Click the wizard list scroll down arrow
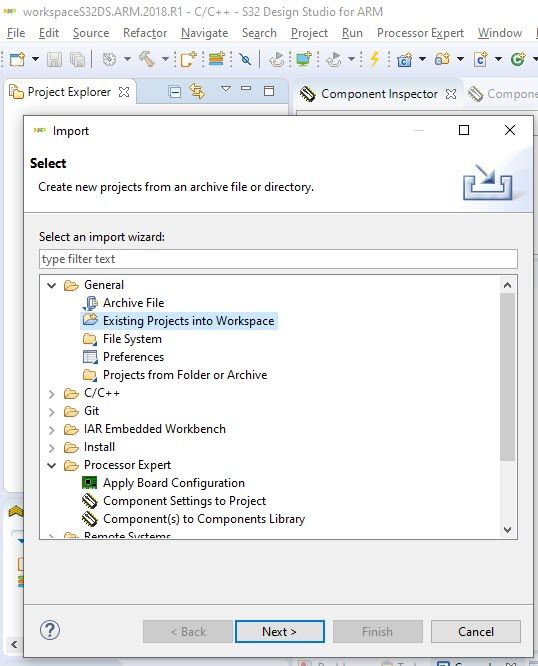The width and height of the screenshot is (538, 666). click(x=507, y=530)
